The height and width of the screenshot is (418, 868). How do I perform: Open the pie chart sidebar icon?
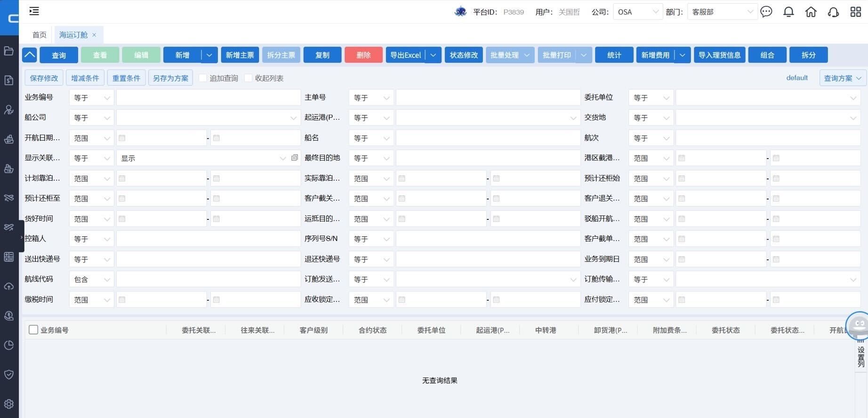[x=9, y=345]
